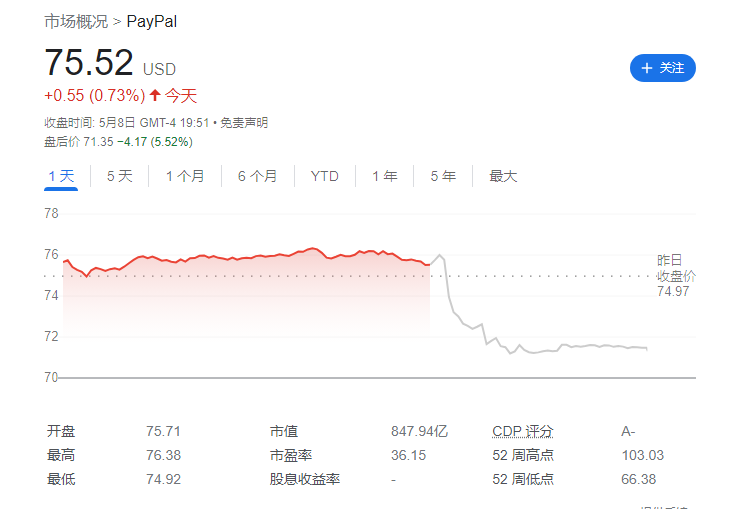
Task: Click the market cap 847.94亿
Action: (x=419, y=431)
